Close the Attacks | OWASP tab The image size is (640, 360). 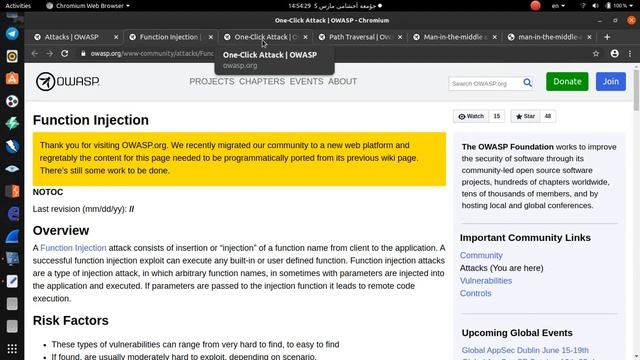click(x=116, y=37)
